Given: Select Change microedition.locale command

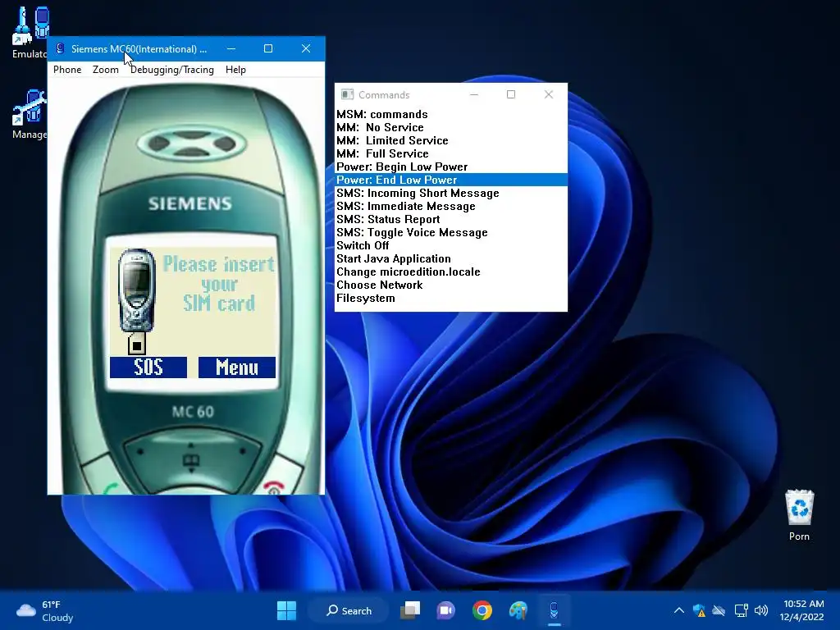Looking at the screenshot, I should [x=451, y=272].
